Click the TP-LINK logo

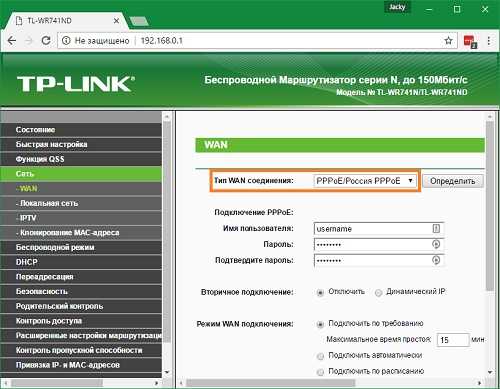click(x=76, y=84)
